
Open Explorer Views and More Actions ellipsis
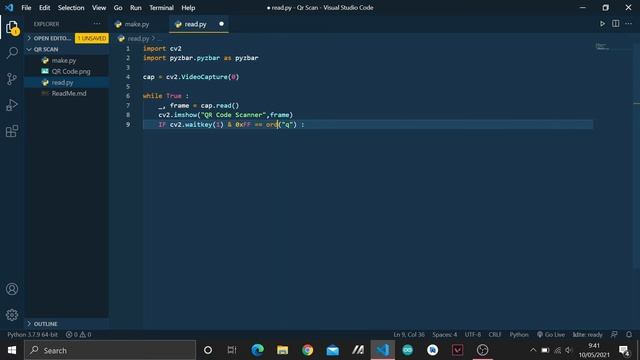[x=97, y=24]
